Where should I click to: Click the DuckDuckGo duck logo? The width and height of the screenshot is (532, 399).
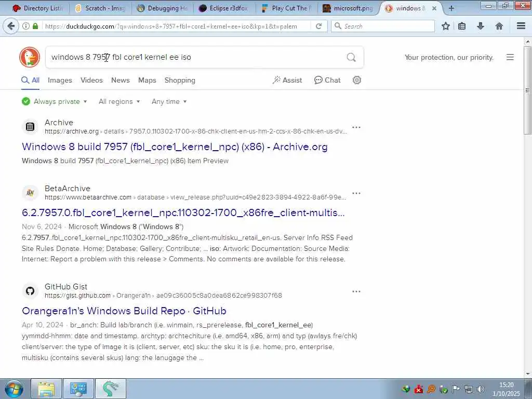point(30,57)
